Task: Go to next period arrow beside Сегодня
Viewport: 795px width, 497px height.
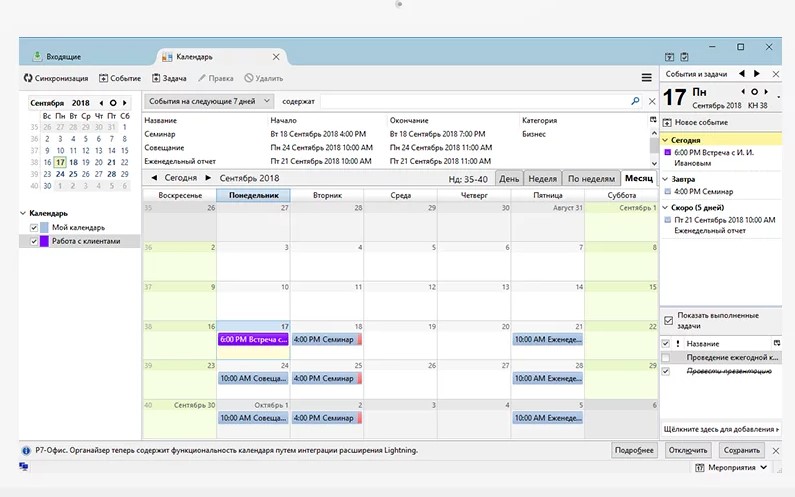Action: coord(208,178)
